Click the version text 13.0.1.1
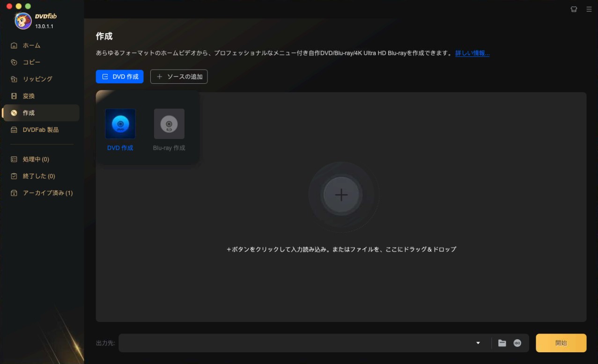Image resolution: width=598 pixels, height=364 pixels. pyautogui.click(x=44, y=26)
